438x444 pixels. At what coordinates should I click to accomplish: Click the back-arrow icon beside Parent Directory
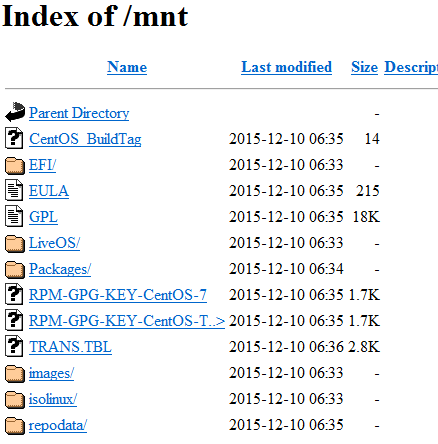15,112
